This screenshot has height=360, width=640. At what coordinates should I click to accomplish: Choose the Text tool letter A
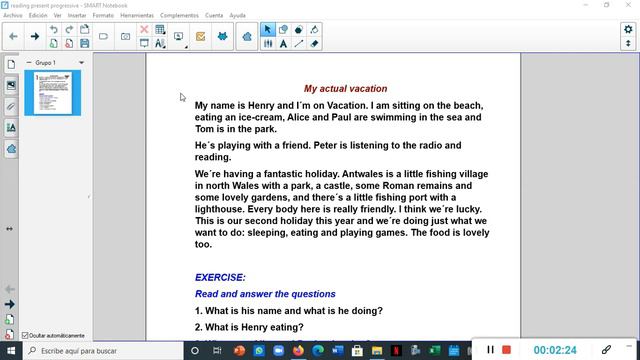pyautogui.click(x=283, y=43)
